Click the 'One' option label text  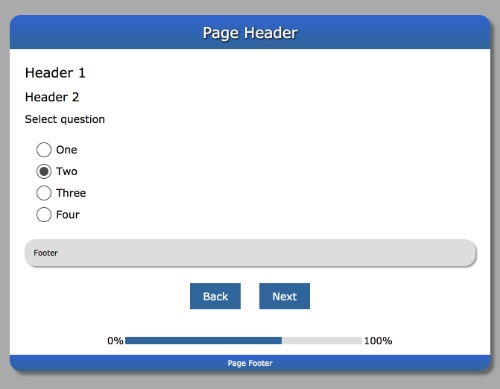point(67,150)
